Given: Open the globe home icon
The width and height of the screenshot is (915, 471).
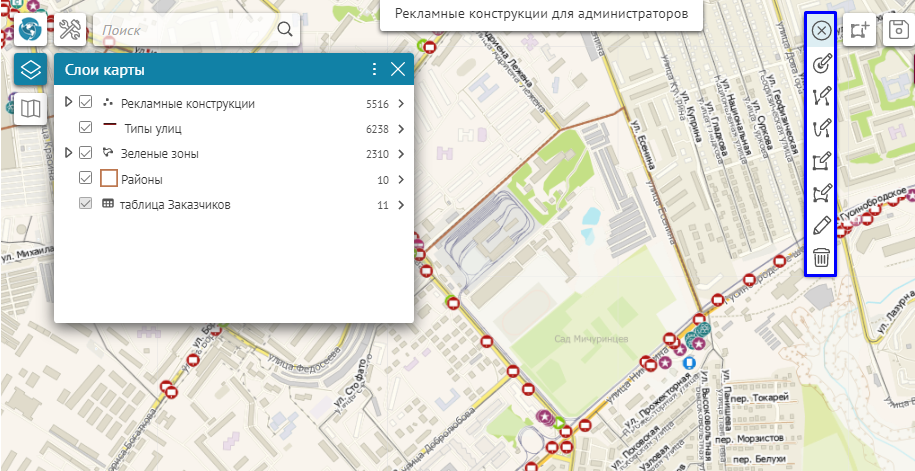Looking at the screenshot, I should click(31, 29).
